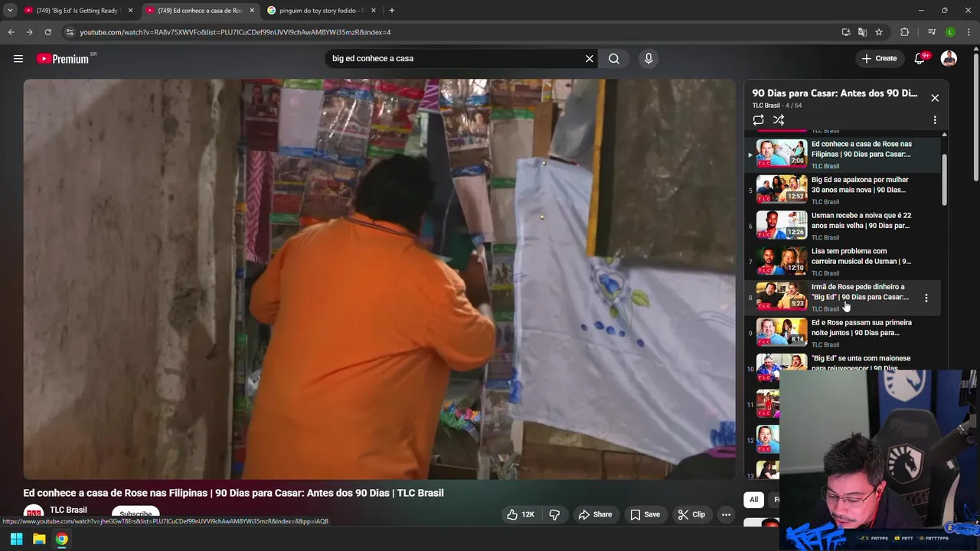Translate this page icon

point(863,32)
